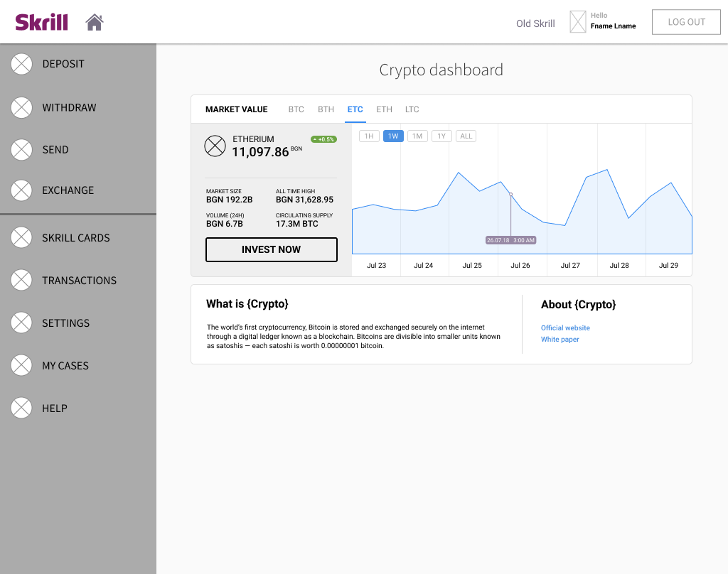This screenshot has height=574, width=728.
Task: Click the Deposit sidebar icon
Action: coord(21,64)
